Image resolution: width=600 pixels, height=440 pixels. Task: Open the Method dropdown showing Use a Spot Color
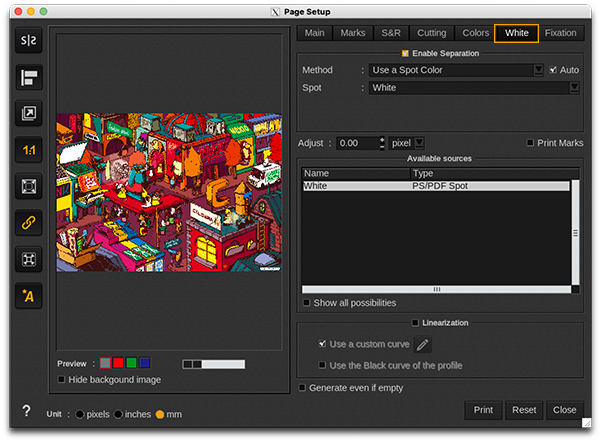456,70
